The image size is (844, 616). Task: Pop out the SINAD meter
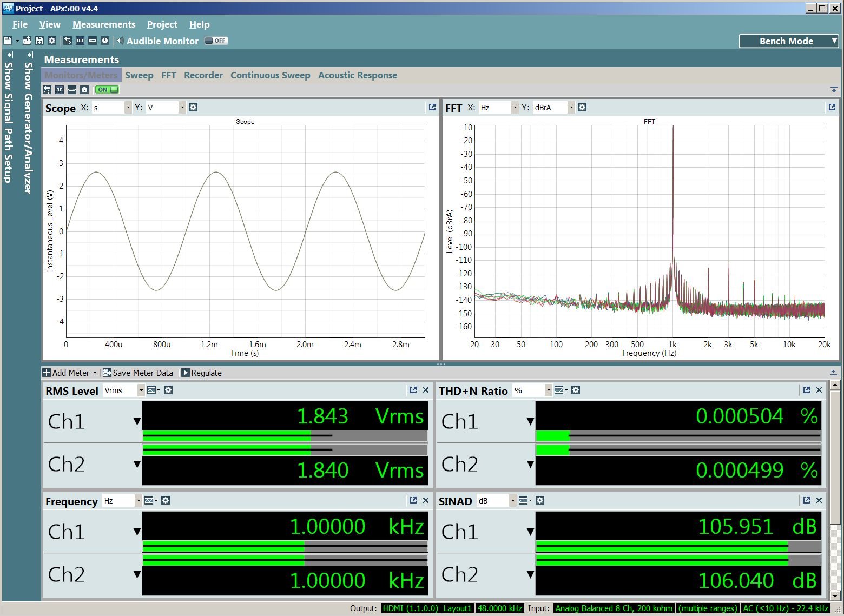807,500
